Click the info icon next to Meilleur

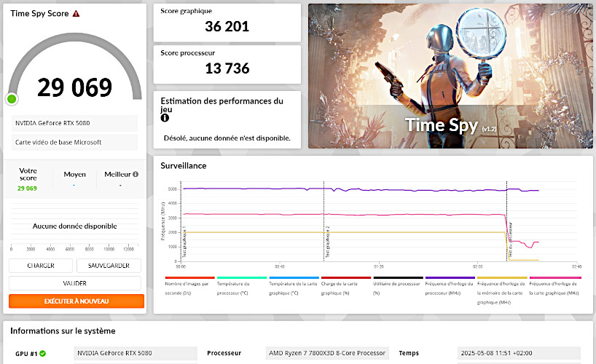(136, 174)
